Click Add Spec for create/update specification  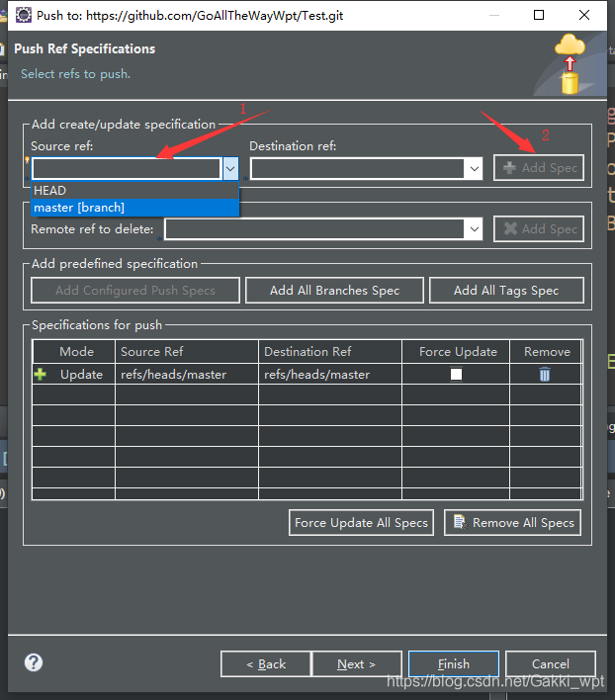pyautogui.click(x=539, y=168)
